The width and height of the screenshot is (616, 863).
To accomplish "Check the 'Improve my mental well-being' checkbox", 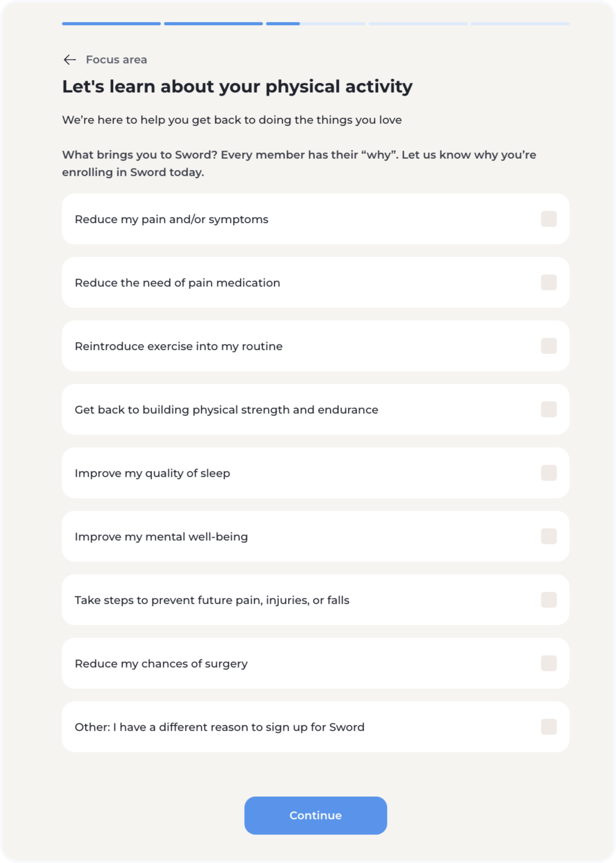I will point(548,536).
